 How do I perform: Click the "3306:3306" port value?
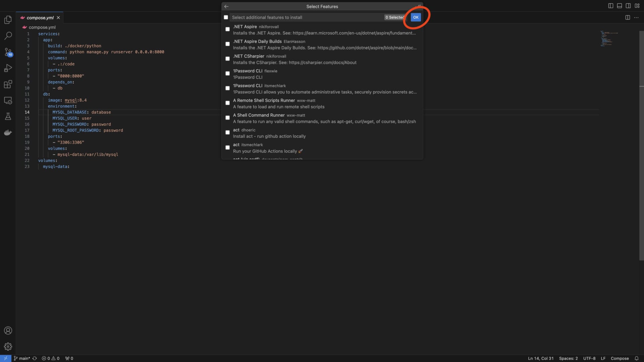coord(71,142)
